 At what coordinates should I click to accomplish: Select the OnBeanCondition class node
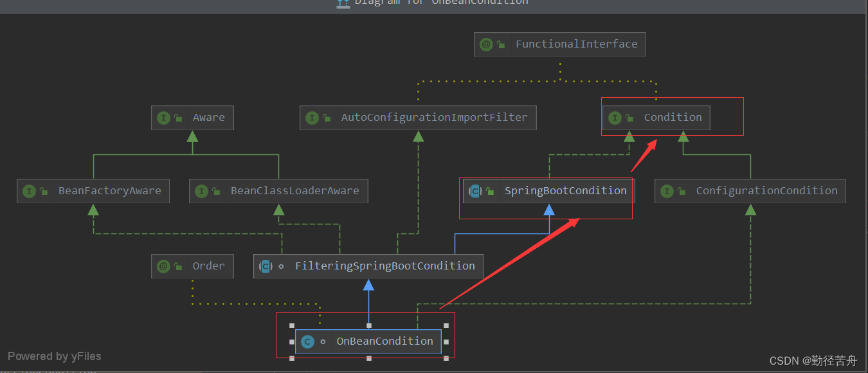368,341
